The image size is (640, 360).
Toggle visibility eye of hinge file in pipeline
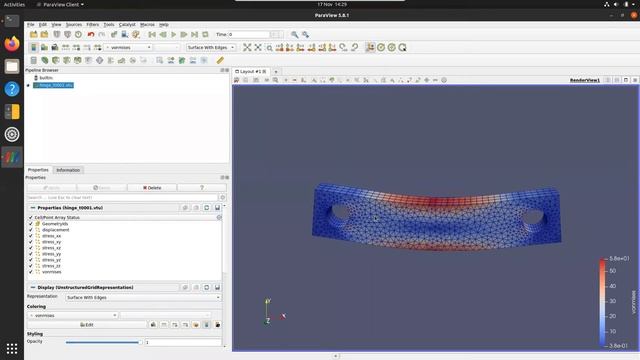pyautogui.click(x=28, y=85)
